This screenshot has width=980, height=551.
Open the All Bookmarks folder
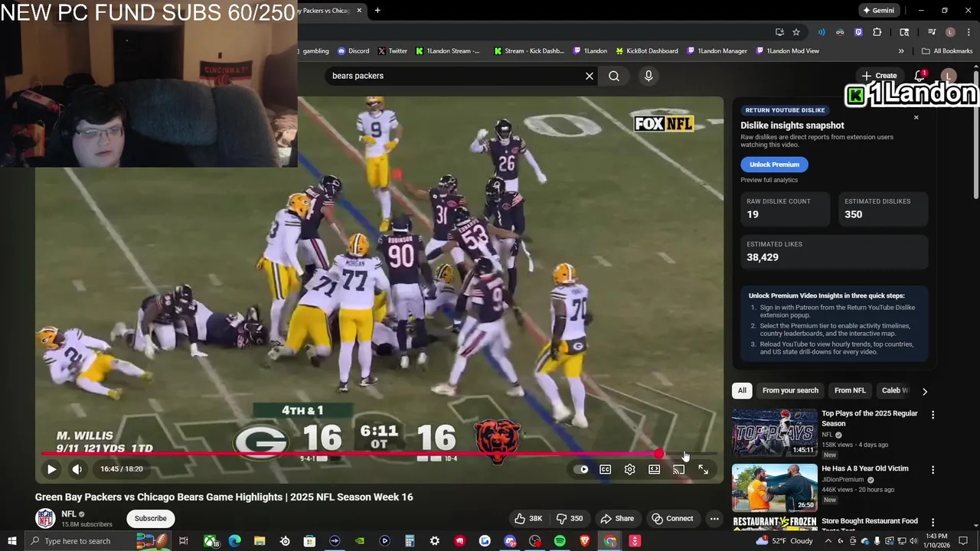tap(947, 51)
